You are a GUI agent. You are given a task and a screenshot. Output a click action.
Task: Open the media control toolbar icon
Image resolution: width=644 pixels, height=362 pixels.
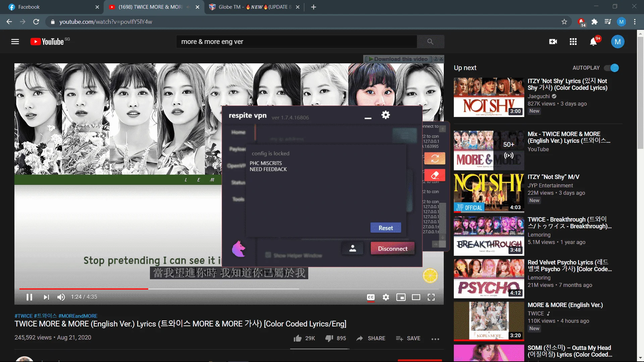608,22
